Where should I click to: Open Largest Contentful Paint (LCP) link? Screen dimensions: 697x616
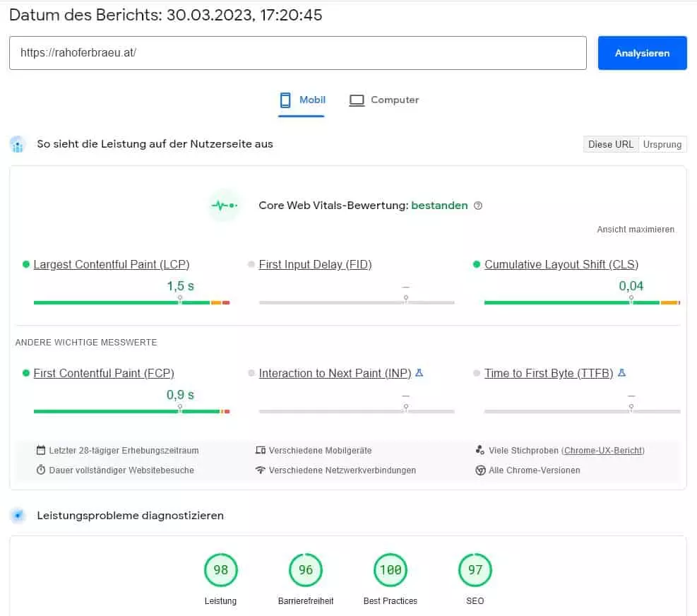(112, 265)
